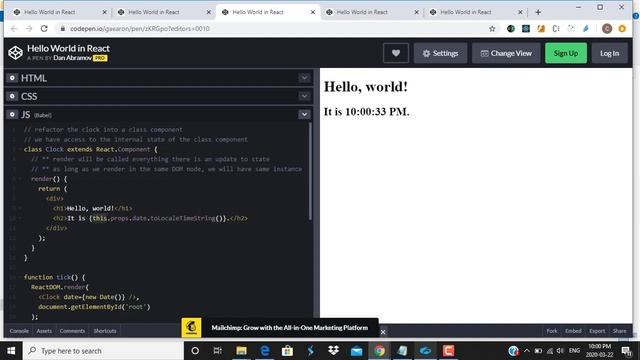Click the Embed button
Screen dimensions: 640x360
pos(573,331)
